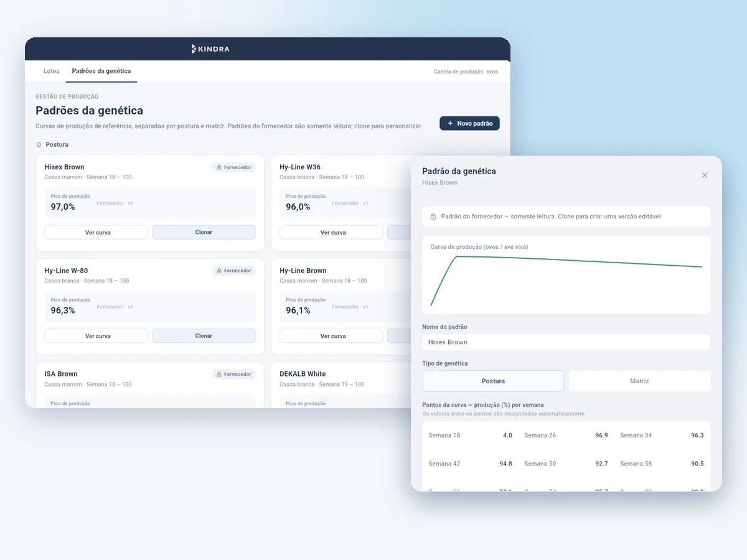Click the Nome do padrão input field
The image size is (747, 560).
coord(566,342)
